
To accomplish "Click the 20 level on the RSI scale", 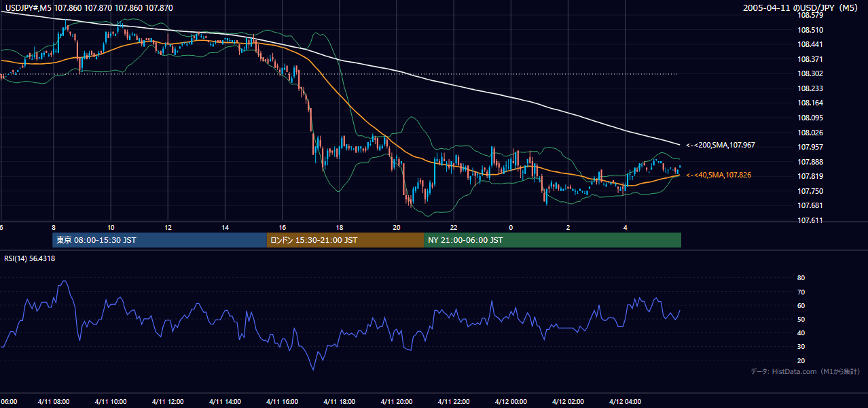I will point(801,360).
